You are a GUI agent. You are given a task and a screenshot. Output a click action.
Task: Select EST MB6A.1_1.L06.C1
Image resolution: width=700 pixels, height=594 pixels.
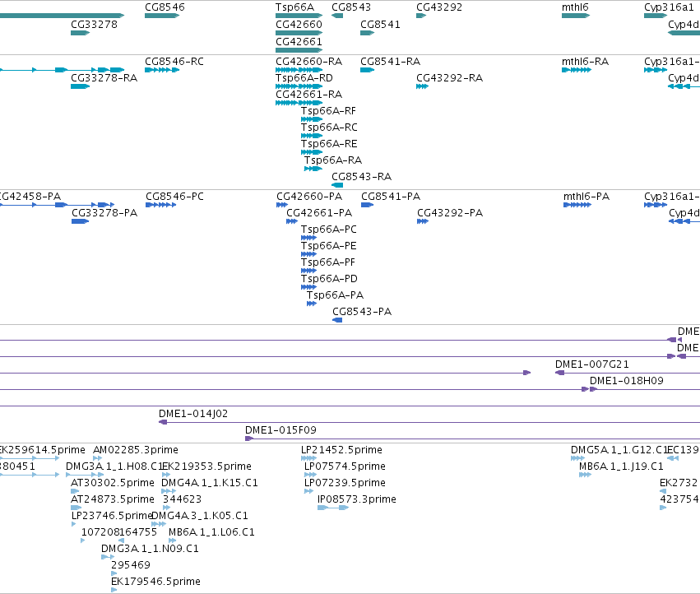(211, 532)
